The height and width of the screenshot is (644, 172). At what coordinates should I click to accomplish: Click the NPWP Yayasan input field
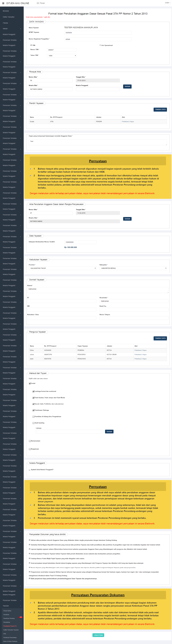point(98,33)
